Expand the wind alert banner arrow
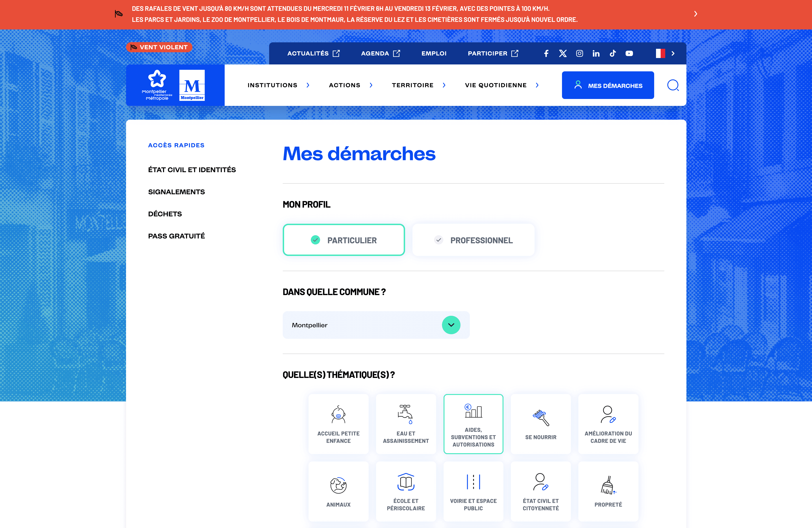The height and width of the screenshot is (528, 812). point(695,14)
